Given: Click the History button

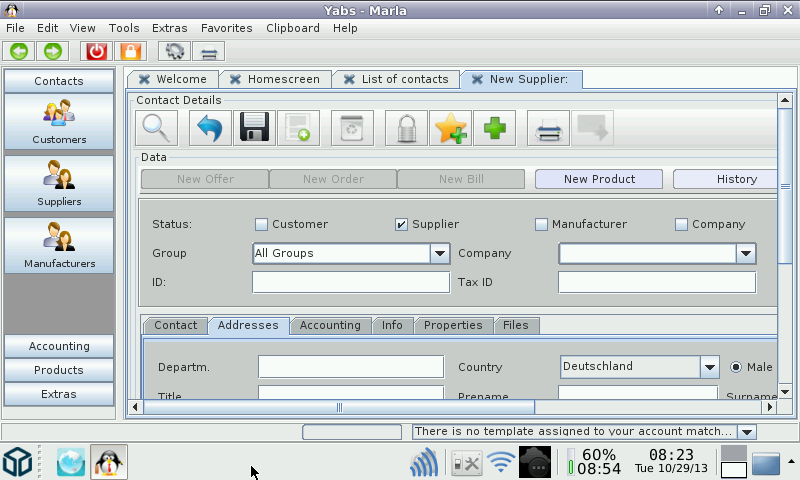Looking at the screenshot, I should 726,179.
